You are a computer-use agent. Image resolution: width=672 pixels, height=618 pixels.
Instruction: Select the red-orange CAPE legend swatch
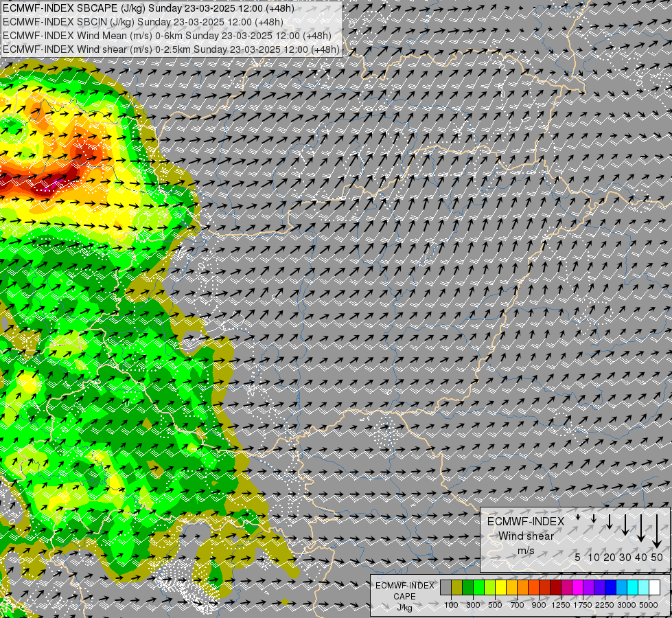[x=533, y=587]
